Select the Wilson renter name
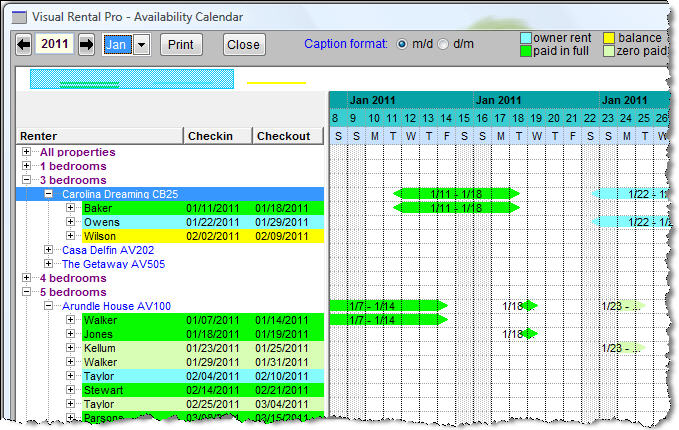The image size is (679, 430). (x=100, y=236)
